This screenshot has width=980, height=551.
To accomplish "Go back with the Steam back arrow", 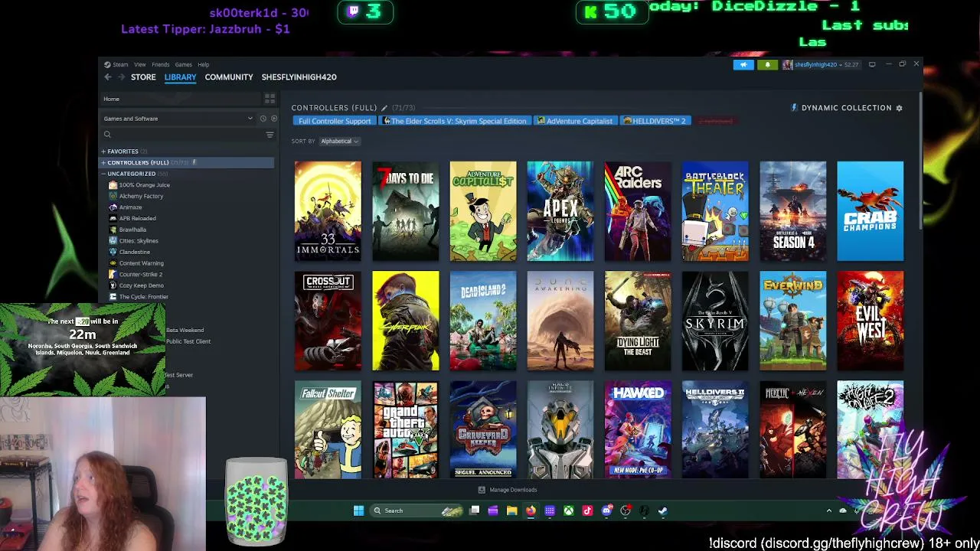I will click(108, 77).
